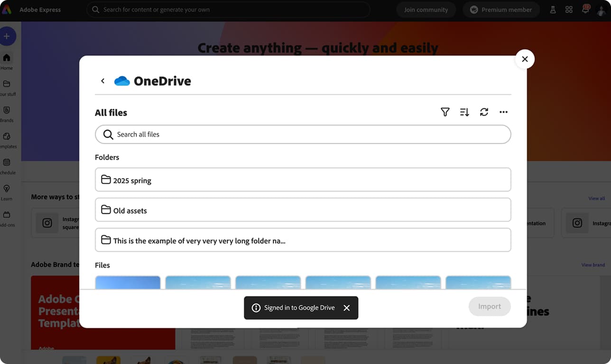611x364 pixels.
Task: Open the filter options for All files
Action: click(445, 112)
